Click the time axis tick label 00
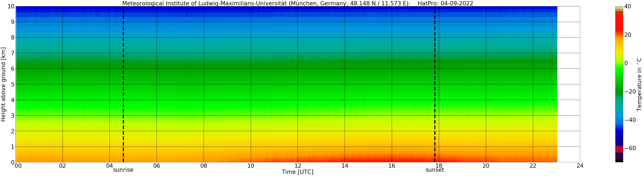644x176 pixels. (18, 166)
